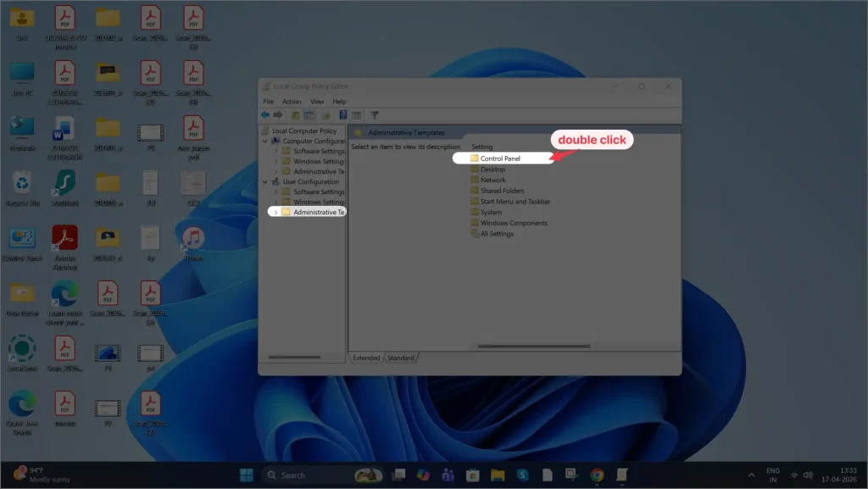868x489 pixels.
Task: Collapse the Computer Configuration node
Action: click(265, 141)
